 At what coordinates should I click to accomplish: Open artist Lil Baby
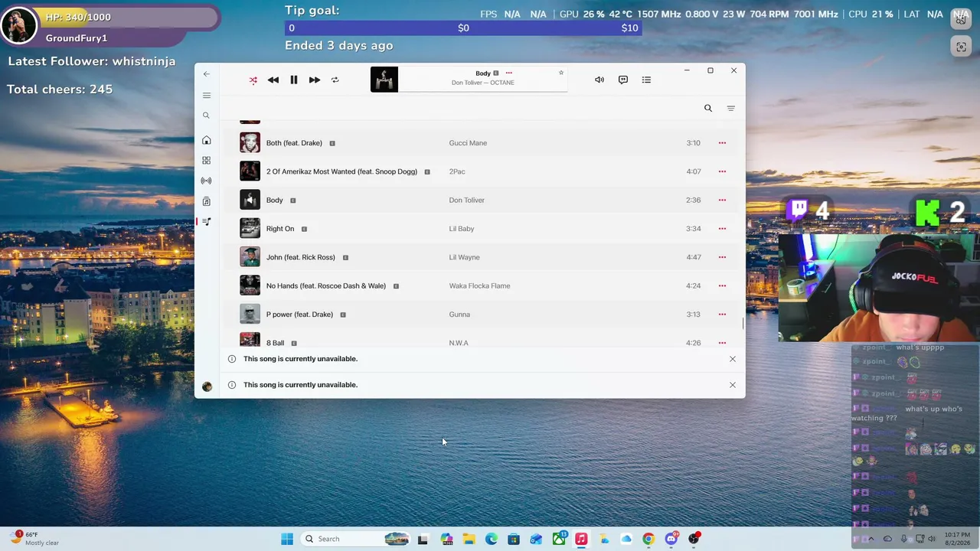coord(462,229)
